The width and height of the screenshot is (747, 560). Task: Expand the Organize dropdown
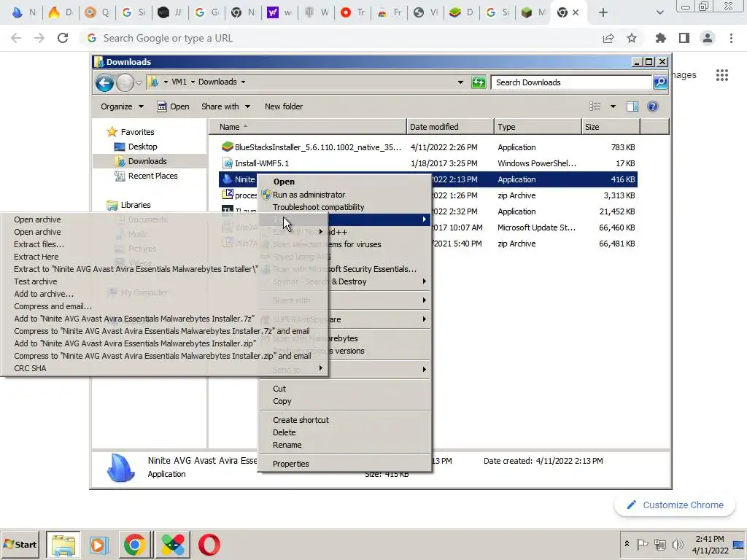click(x=122, y=106)
